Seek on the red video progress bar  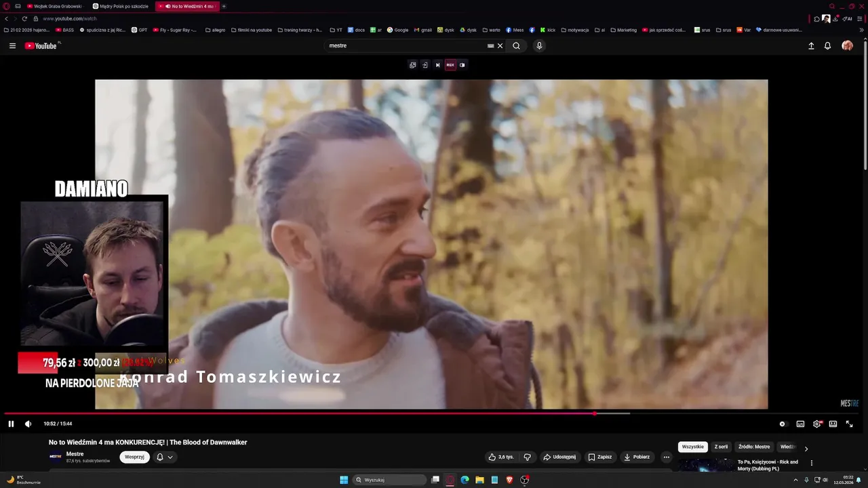click(299, 413)
